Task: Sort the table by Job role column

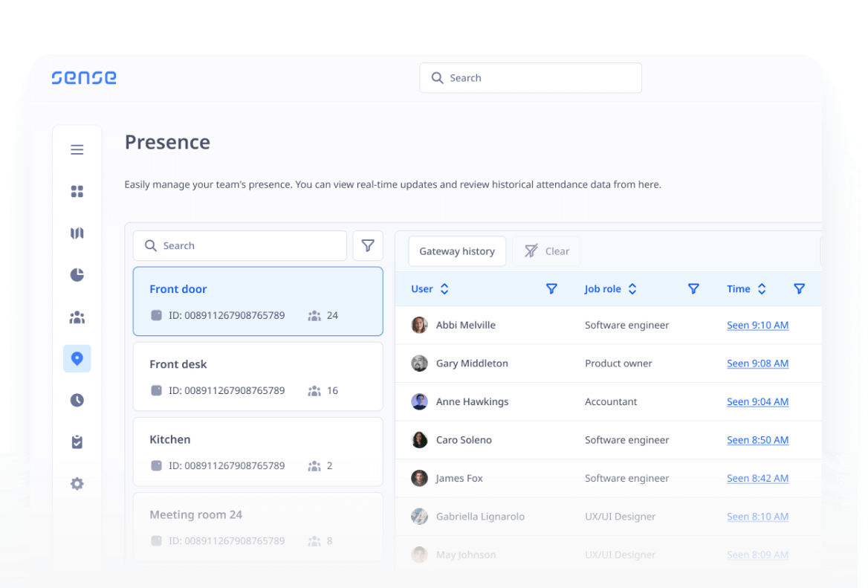Action: click(632, 289)
